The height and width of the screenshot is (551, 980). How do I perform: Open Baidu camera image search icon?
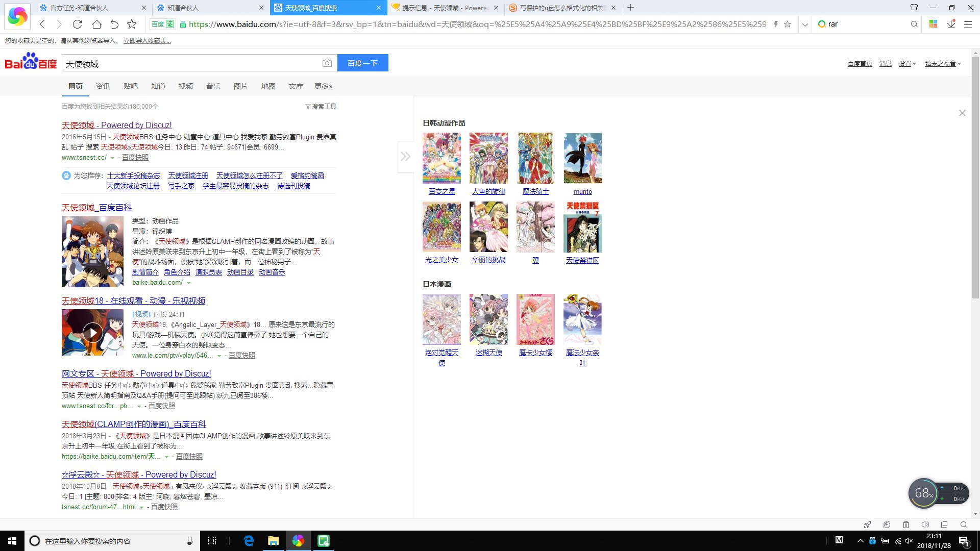[327, 63]
